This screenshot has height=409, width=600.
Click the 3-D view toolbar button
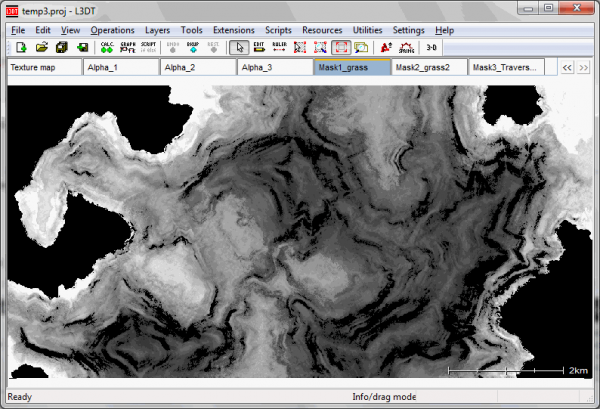pos(432,47)
